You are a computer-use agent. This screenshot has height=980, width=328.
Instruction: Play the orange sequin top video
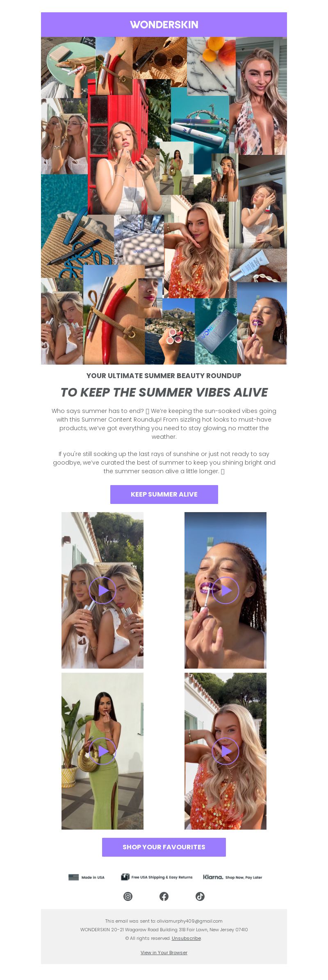(x=225, y=751)
